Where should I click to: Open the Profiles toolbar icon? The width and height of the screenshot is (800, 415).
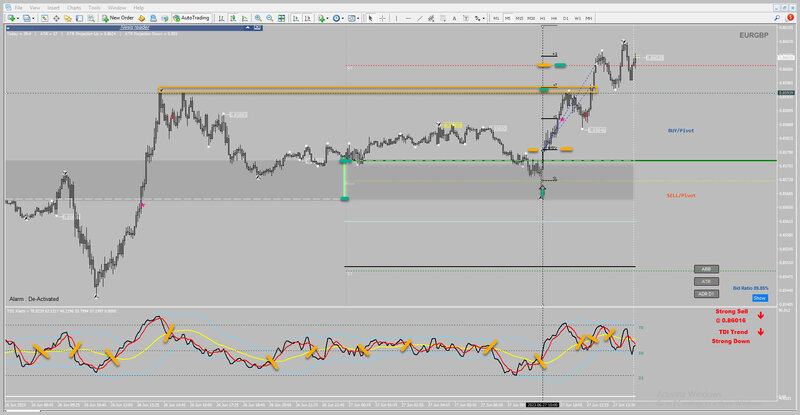pyautogui.click(x=26, y=18)
